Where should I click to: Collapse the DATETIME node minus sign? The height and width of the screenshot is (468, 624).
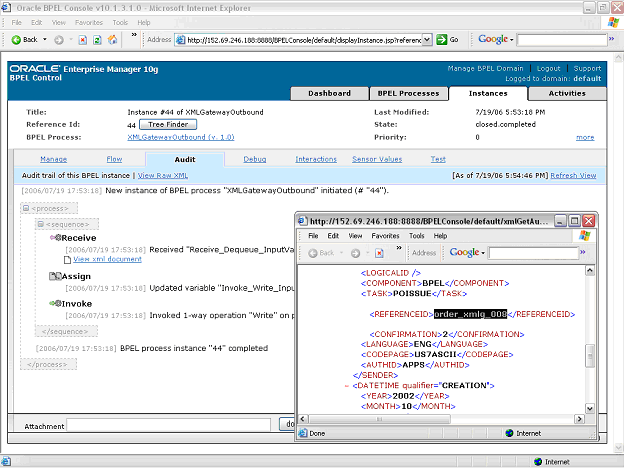coord(346,386)
